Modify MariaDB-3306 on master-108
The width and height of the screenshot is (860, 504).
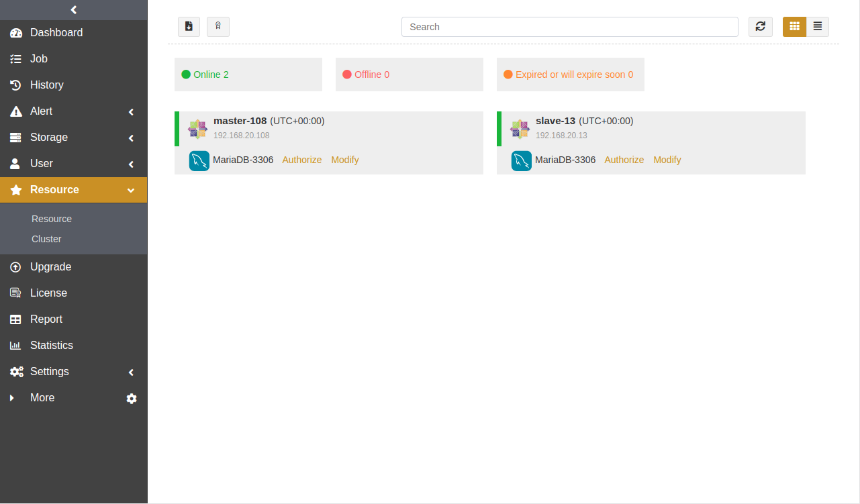[345, 160]
